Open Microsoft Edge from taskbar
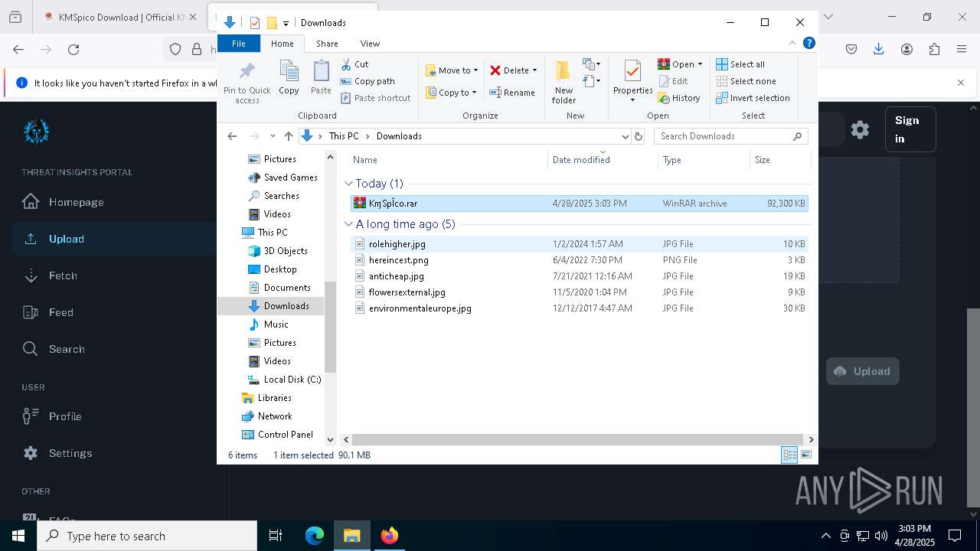Viewport: 980px width, 551px height. coord(314,536)
